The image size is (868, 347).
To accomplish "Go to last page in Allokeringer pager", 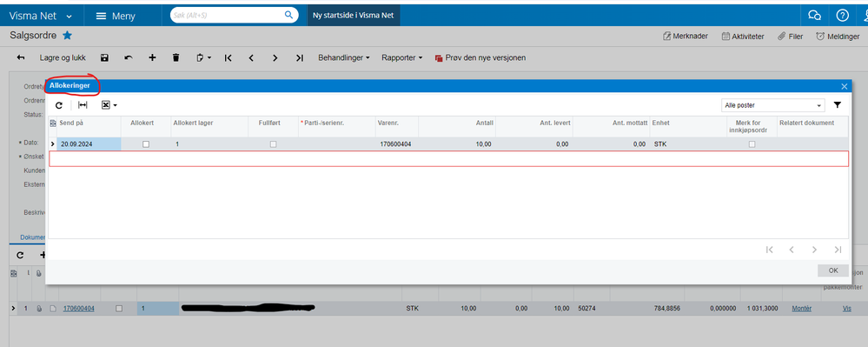I will click(x=838, y=250).
